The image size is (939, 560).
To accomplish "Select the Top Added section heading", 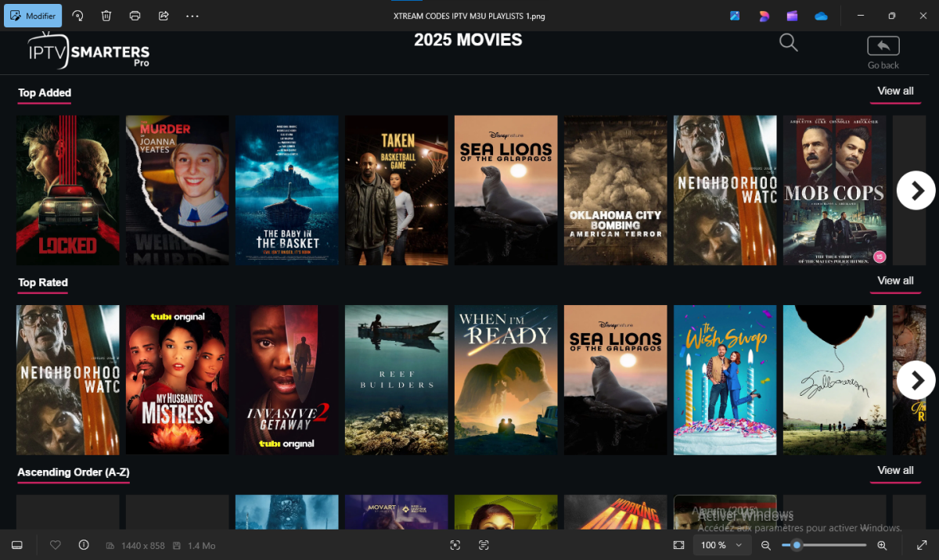I will click(45, 92).
